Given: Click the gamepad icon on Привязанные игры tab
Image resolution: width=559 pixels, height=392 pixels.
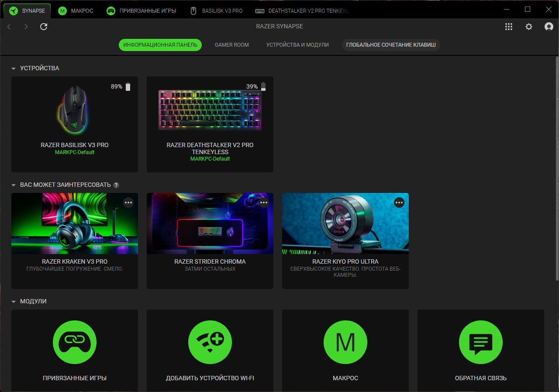Looking at the screenshot, I should click(111, 11).
